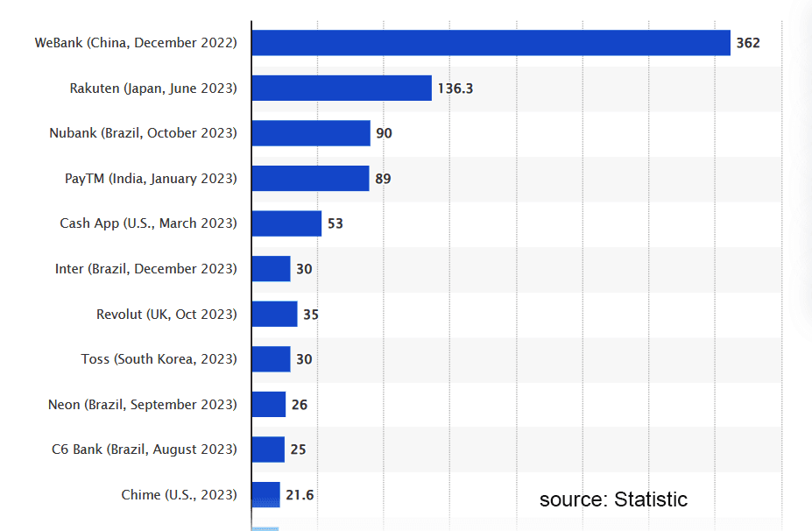The width and height of the screenshot is (812, 531).
Task: Click the 'source: Statistic' caption
Action: pyautogui.click(x=614, y=499)
